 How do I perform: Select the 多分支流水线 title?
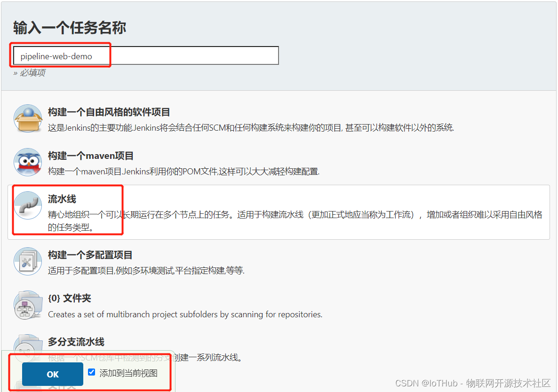tap(76, 342)
